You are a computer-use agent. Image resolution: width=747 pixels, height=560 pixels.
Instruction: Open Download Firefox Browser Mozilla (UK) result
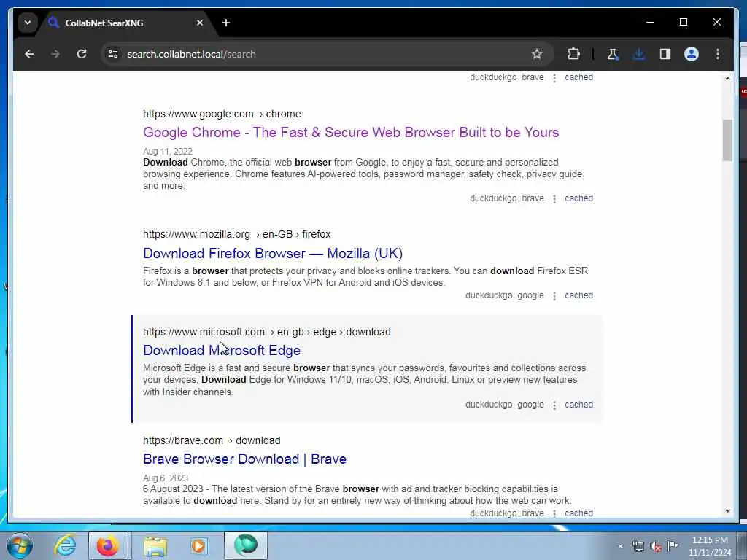273,253
